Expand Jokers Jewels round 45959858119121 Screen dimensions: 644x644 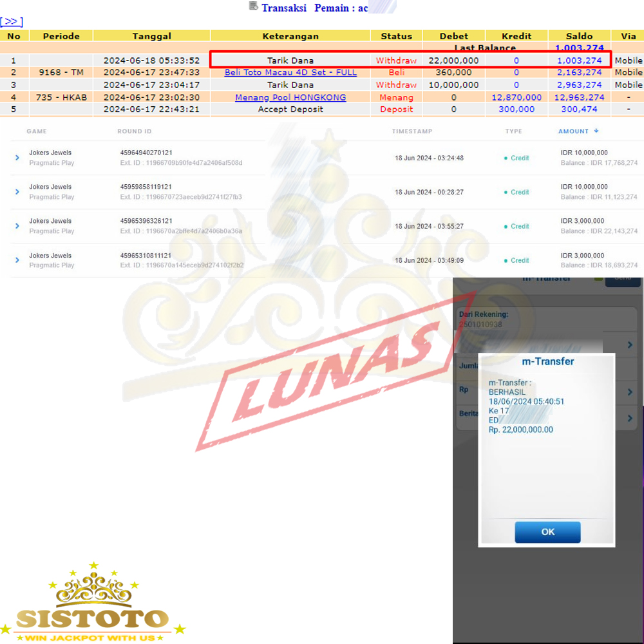click(17, 192)
